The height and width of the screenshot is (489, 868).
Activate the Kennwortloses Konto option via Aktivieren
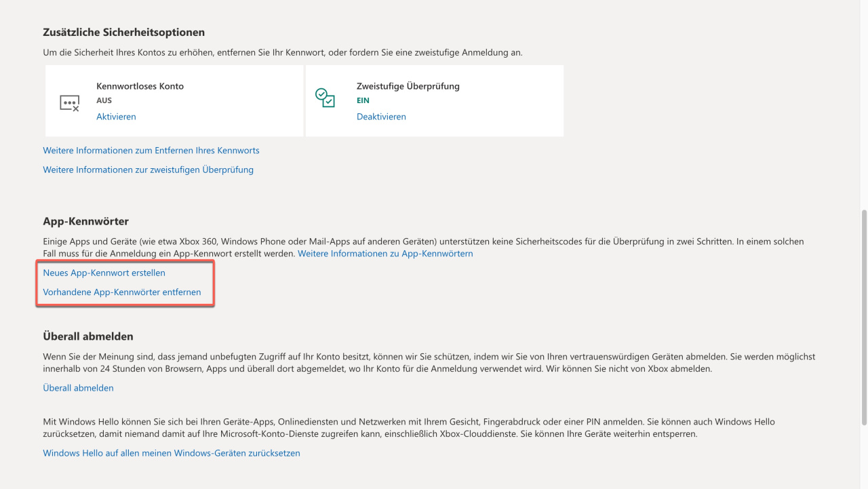tap(116, 117)
